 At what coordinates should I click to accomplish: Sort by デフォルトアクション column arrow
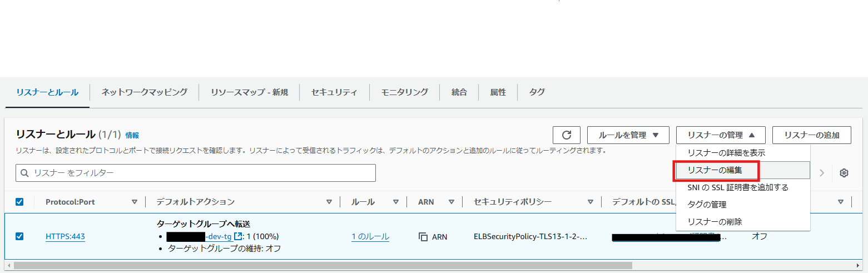[x=329, y=202]
